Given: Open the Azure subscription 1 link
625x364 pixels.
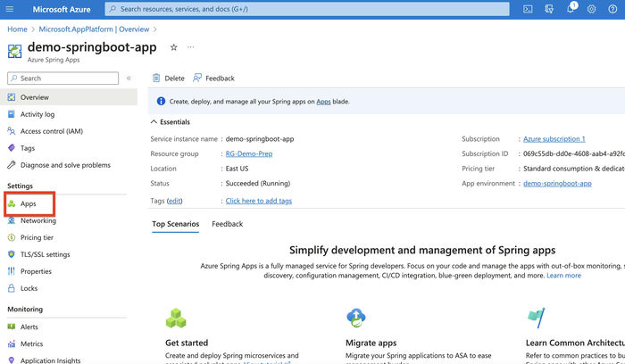Looking at the screenshot, I should [554, 139].
